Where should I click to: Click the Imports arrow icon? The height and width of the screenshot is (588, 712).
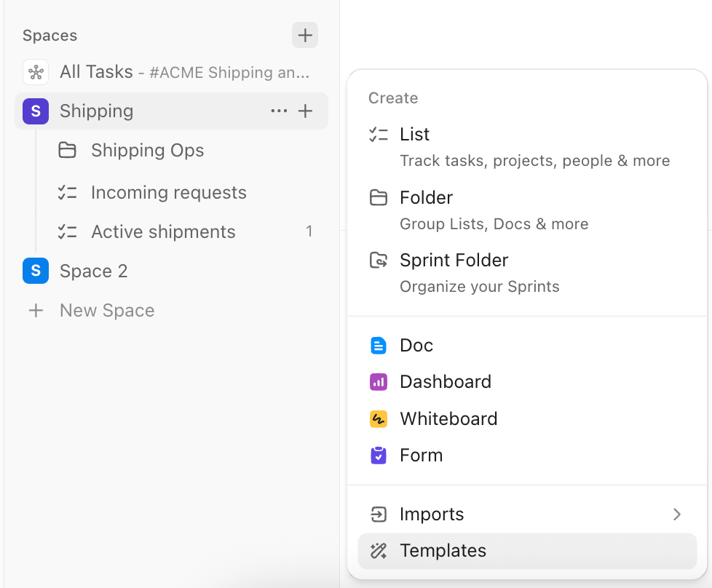pos(379,514)
